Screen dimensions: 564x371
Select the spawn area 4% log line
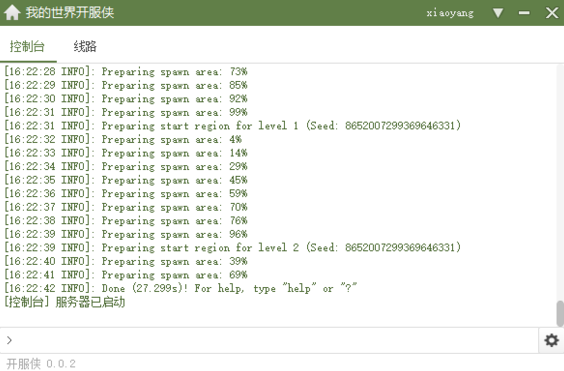123,139
